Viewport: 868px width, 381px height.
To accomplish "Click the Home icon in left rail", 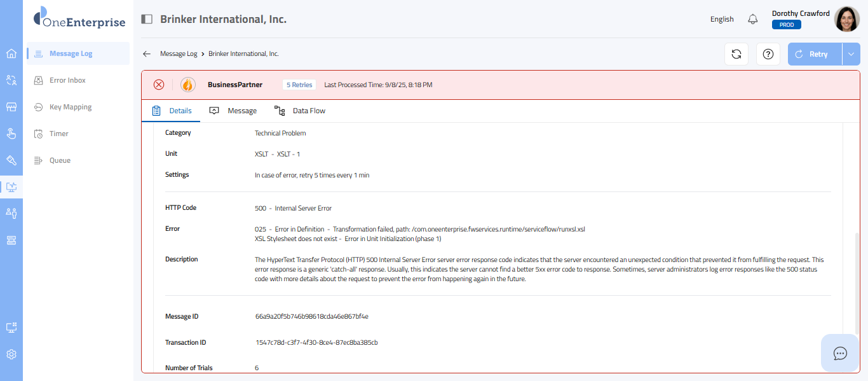I will [11, 53].
